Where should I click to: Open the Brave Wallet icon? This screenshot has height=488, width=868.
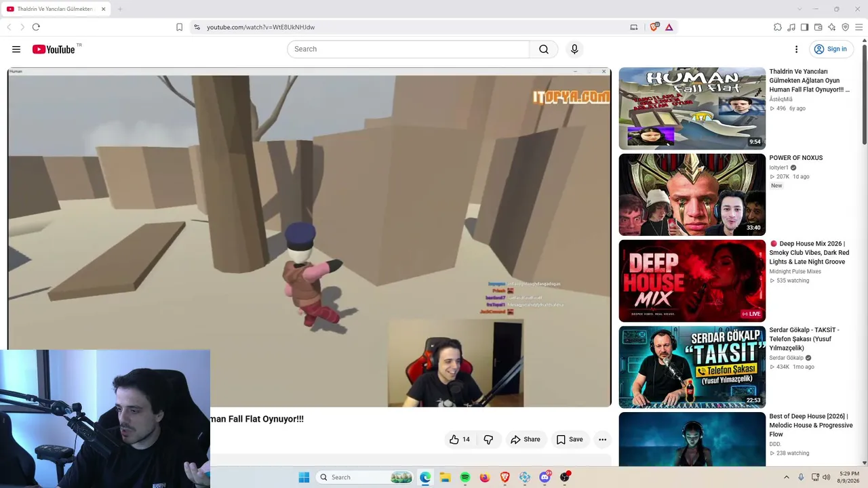coord(818,27)
